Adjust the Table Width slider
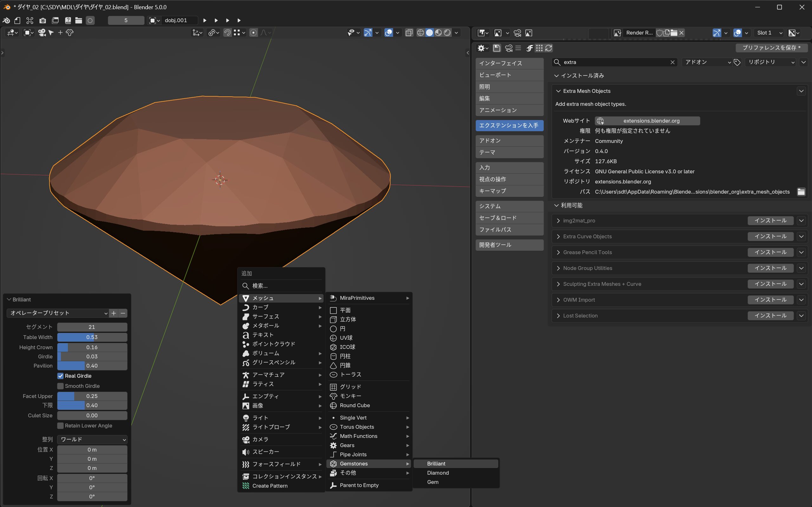The width and height of the screenshot is (812, 507). click(92, 337)
